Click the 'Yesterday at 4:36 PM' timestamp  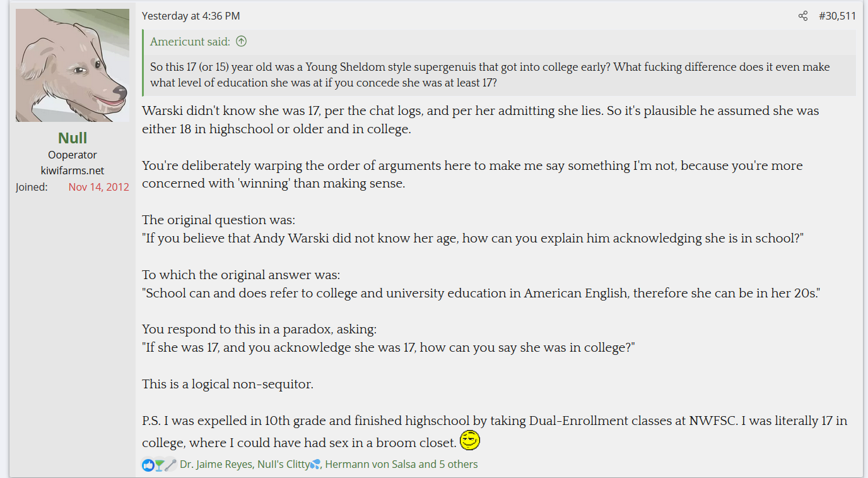click(x=191, y=16)
